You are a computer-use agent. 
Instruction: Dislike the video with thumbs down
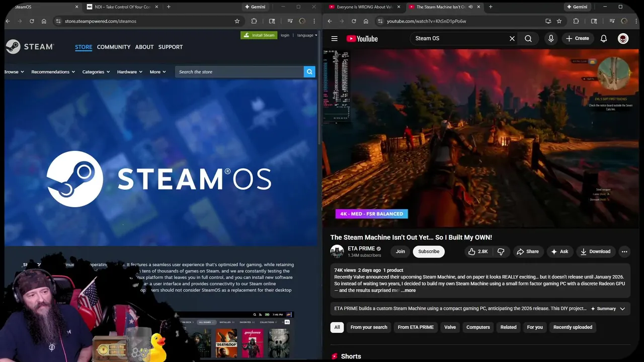pos(501,251)
